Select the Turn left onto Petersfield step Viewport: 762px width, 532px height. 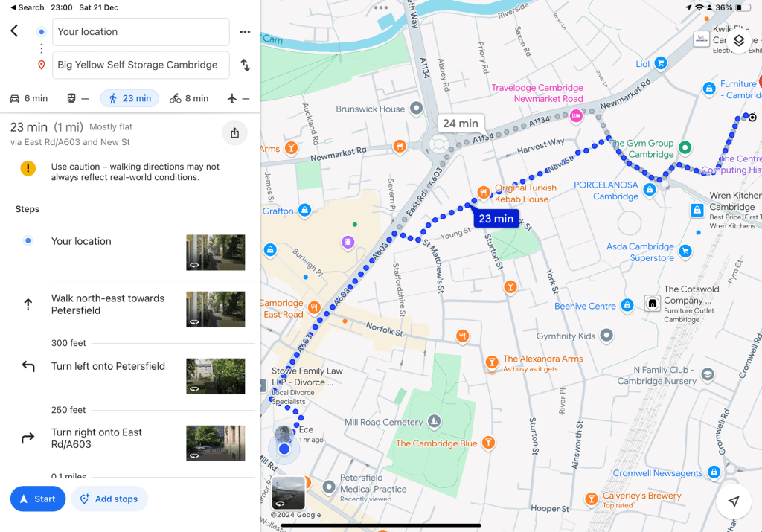pos(130,376)
